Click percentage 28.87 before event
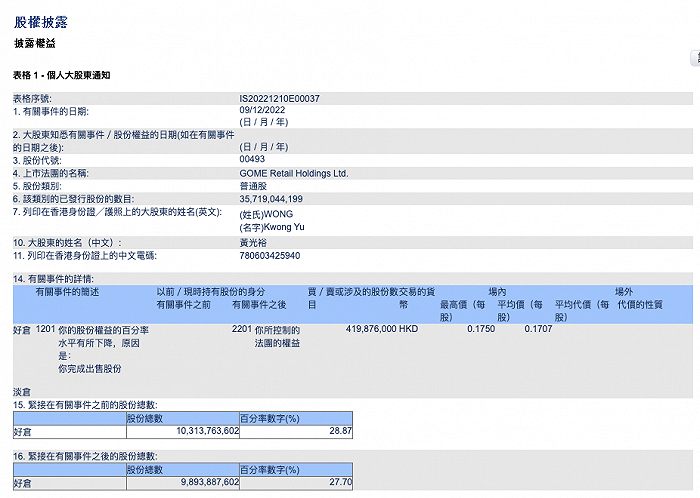 pos(341,431)
